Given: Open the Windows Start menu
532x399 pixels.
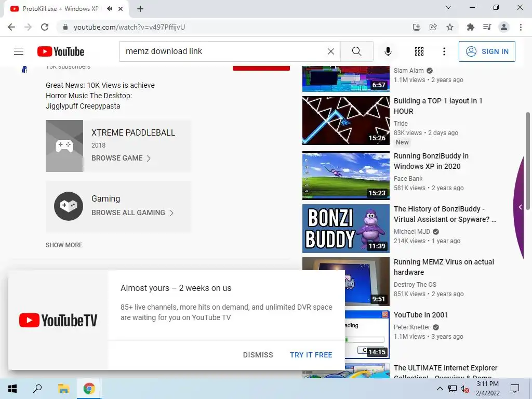Looking at the screenshot, I should tap(12, 389).
